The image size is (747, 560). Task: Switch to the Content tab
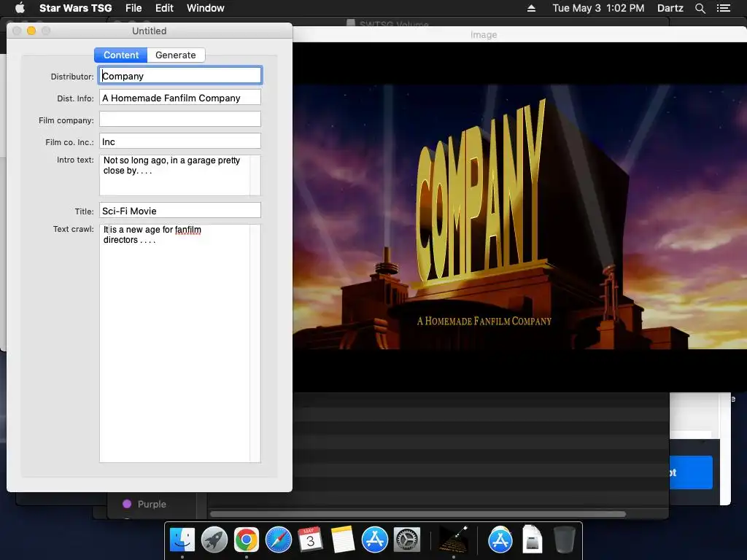pyautogui.click(x=120, y=55)
